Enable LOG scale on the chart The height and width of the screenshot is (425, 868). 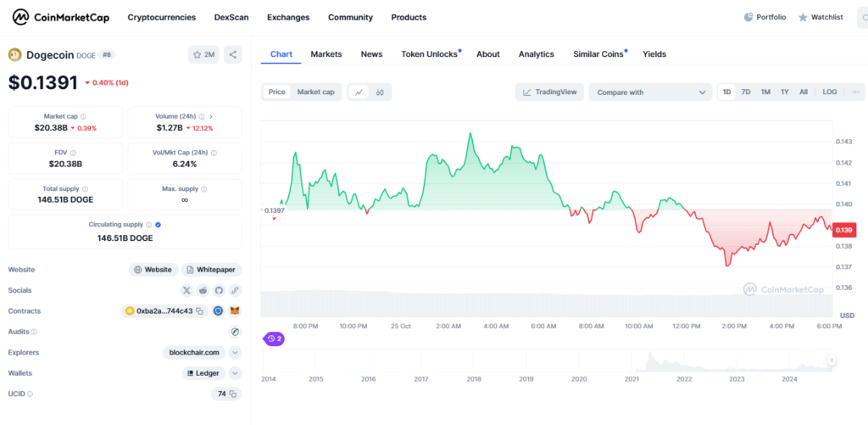(829, 92)
